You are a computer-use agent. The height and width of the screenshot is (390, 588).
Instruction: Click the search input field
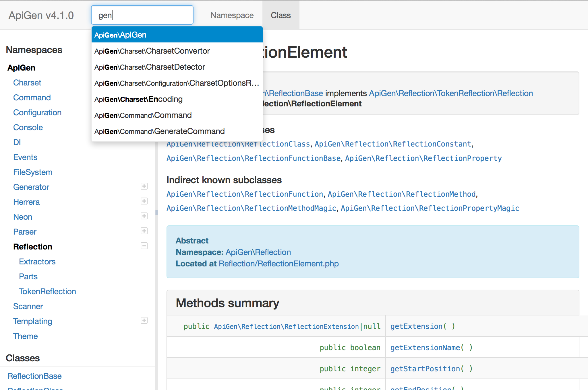142,15
